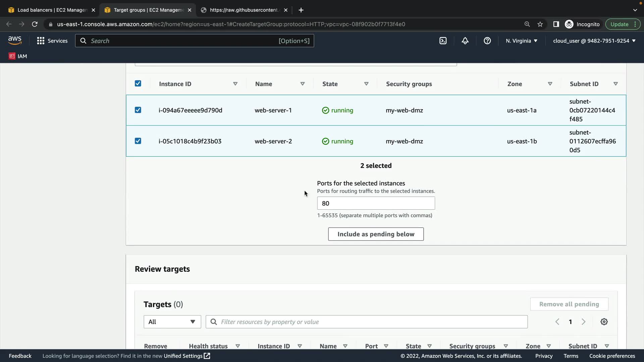The height and width of the screenshot is (362, 644).
Task: Click the ports input field
Action: pos(376,203)
